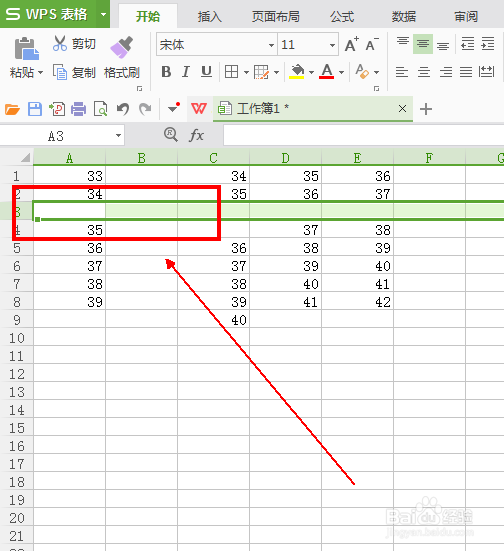
Task: Open the WPS 表格 application menu arrow
Action: [103, 14]
